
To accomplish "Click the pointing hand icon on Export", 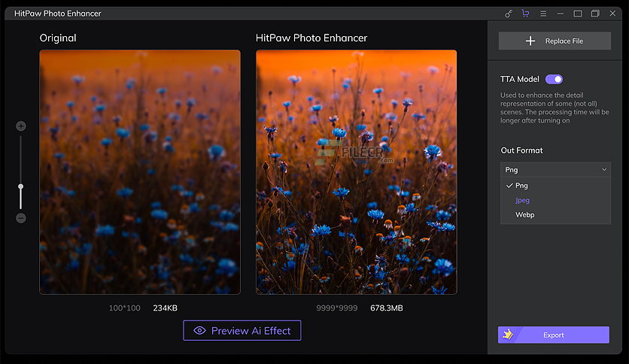I will coord(508,335).
